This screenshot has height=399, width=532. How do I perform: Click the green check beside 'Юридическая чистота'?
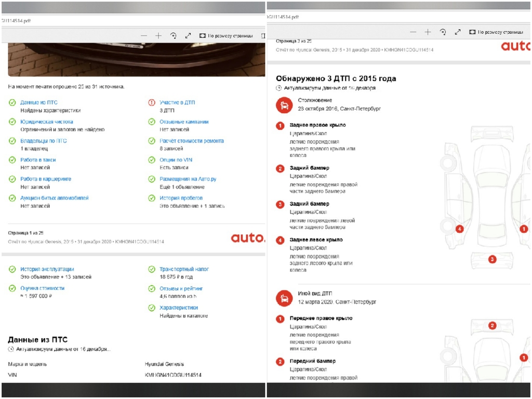(12, 122)
